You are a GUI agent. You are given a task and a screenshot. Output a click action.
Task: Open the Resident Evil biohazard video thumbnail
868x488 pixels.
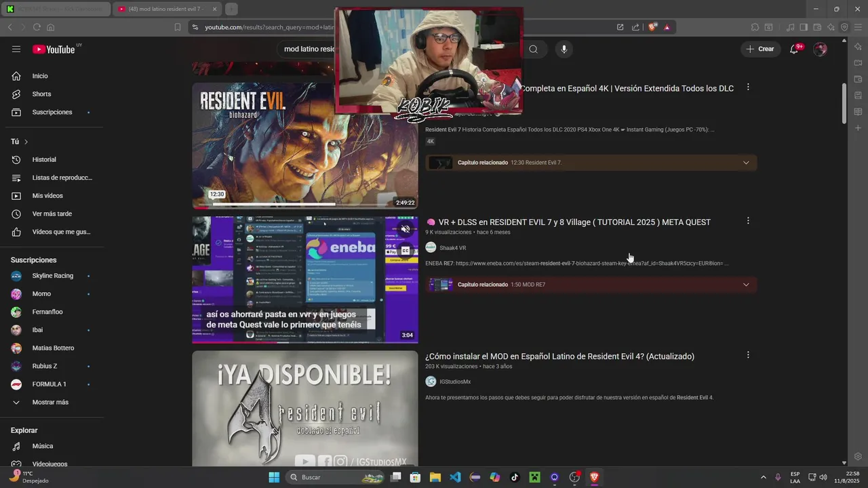(x=305, y=146)
